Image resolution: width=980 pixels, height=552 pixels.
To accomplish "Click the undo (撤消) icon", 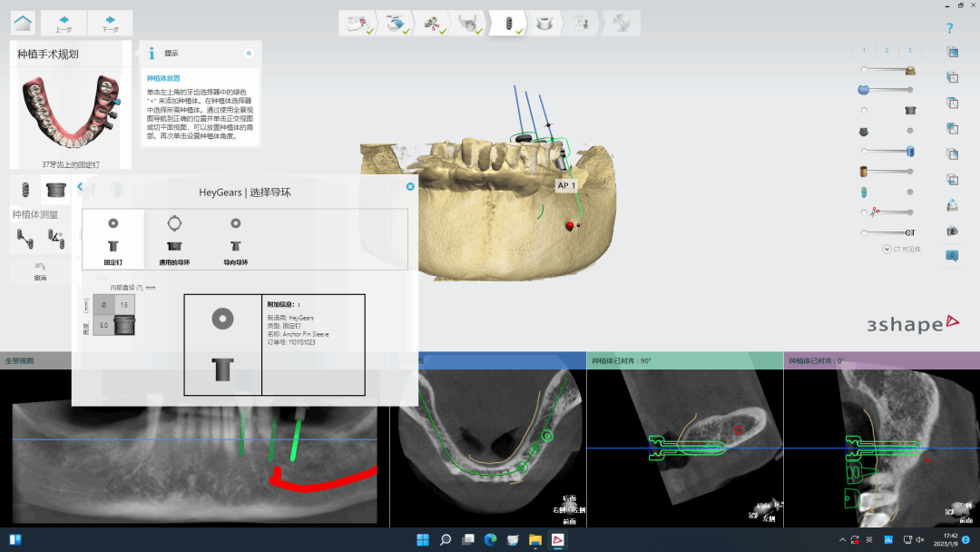I will (40, 271).
